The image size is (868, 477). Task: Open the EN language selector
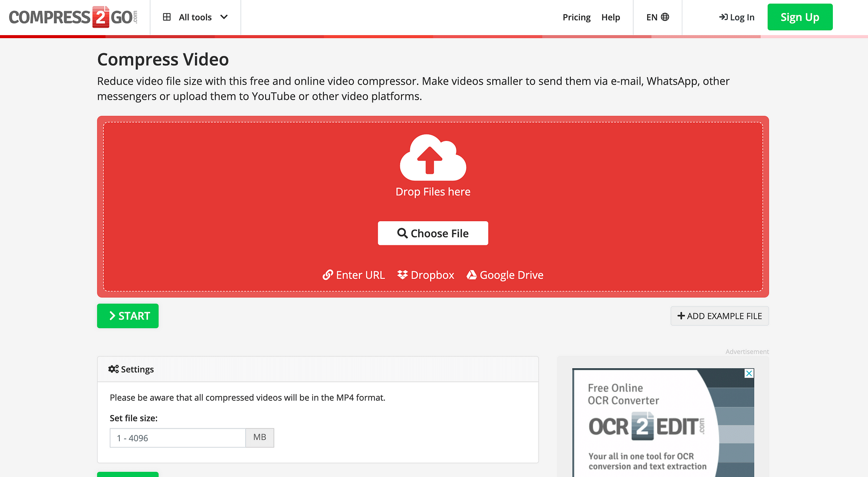point(658,17)
